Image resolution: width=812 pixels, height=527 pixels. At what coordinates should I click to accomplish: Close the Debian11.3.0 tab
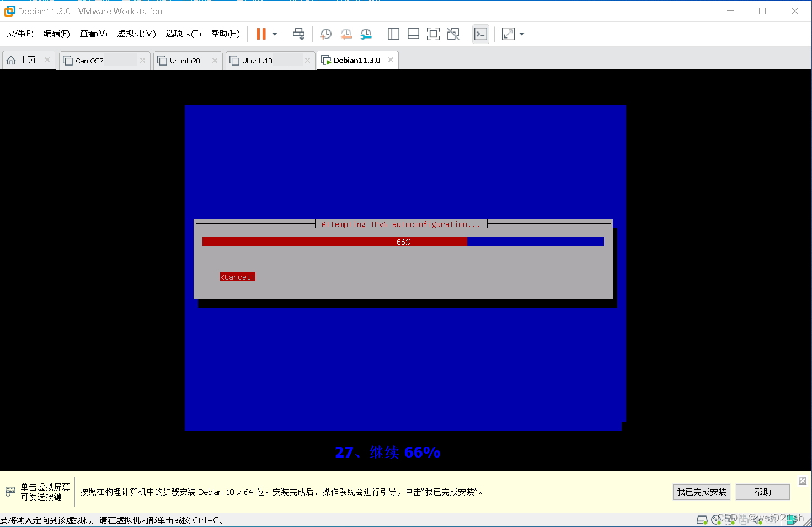pyautogui.click(x=391, y=60)
